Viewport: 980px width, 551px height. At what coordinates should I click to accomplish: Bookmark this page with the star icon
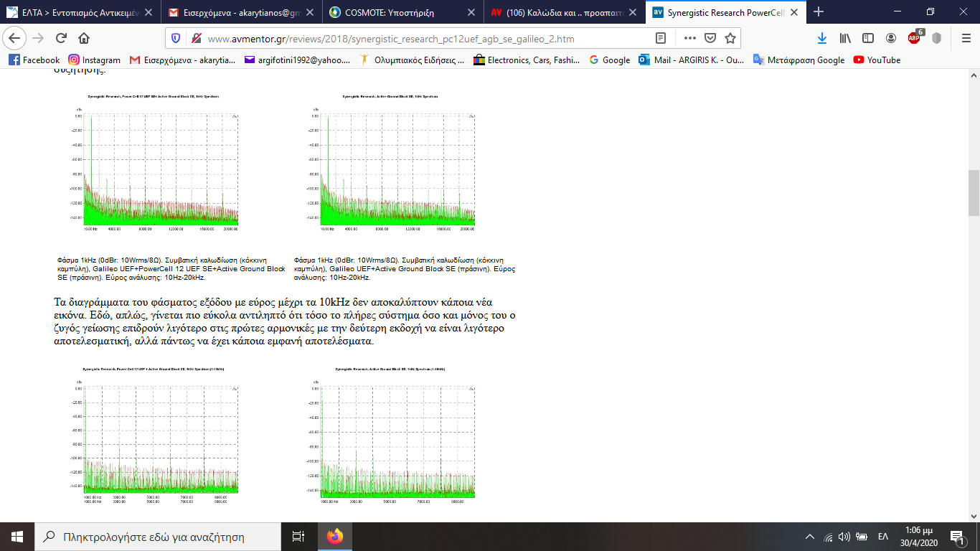tap(730, 39)
